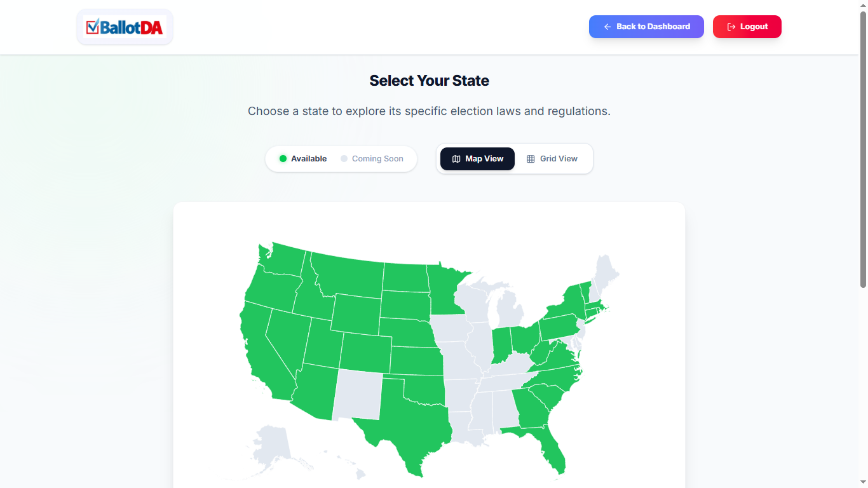Viewport: 868px width, 488px height.
Task: Switch to Grid View
Action: pos(552,159)
